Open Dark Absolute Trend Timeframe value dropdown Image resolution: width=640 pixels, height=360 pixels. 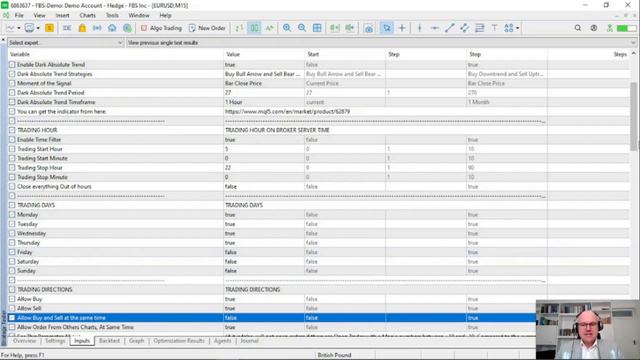pos(264,102)
